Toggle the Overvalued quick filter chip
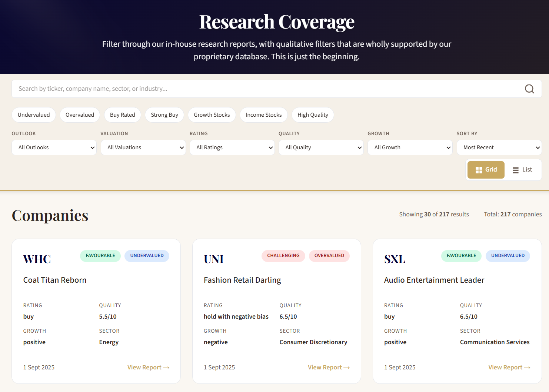 (80, 115)
